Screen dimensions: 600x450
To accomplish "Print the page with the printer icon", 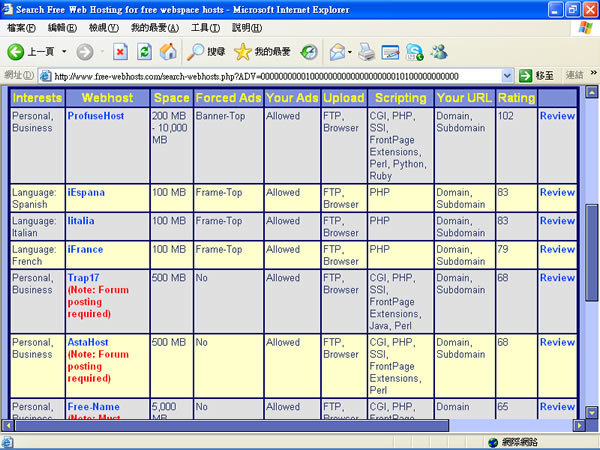I will (x=367, y=52).
